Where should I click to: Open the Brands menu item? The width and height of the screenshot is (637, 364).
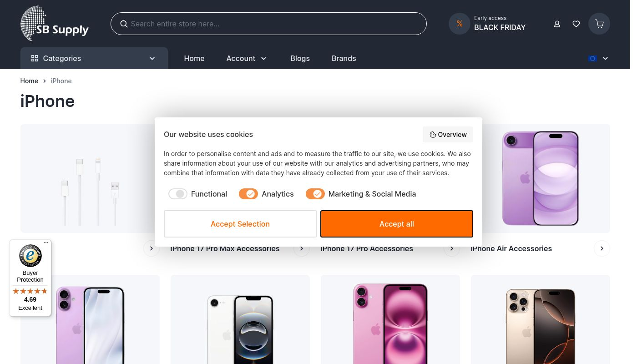[x=344, y=58]
